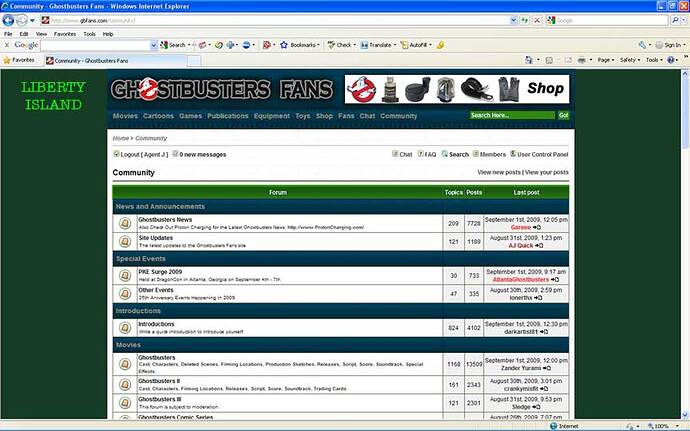
Task: Click the Google toolbar wrench settings icon
Action: [x=642, y=45]
